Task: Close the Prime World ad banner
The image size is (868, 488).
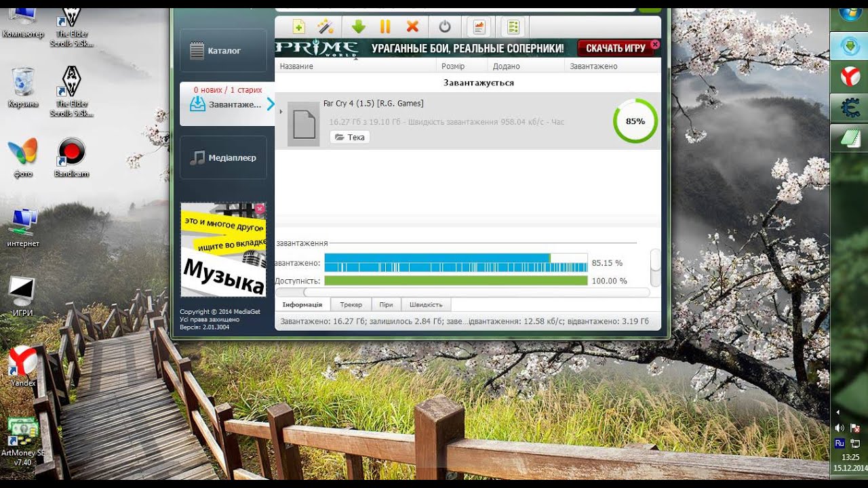Action: coord(655,45)
